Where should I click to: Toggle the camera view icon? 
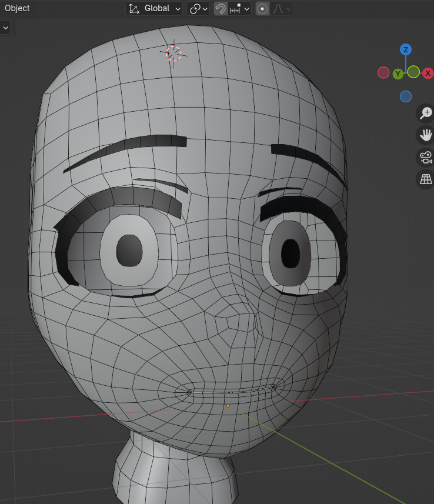pyautogui.click(x=426, y=157)
